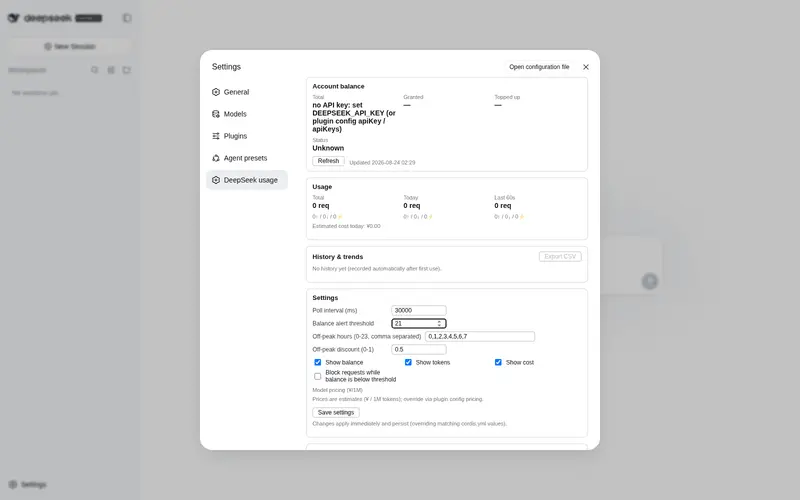The width and height of the screenshot is (800, 500).
Task: Click the no API key message text
Action: click(x=354, y=117)
